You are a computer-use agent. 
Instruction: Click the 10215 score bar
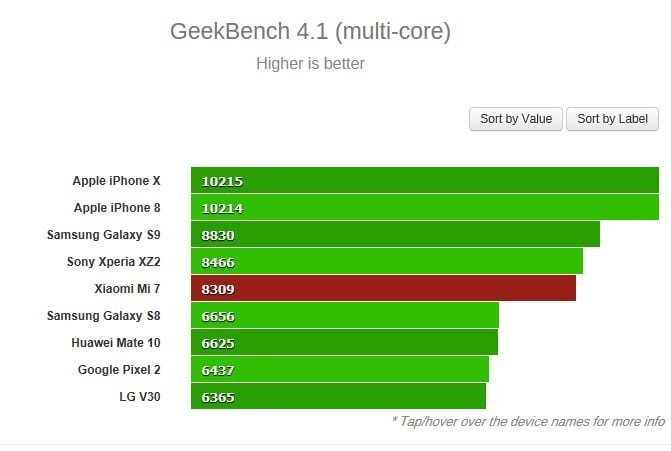coord(425,180)
